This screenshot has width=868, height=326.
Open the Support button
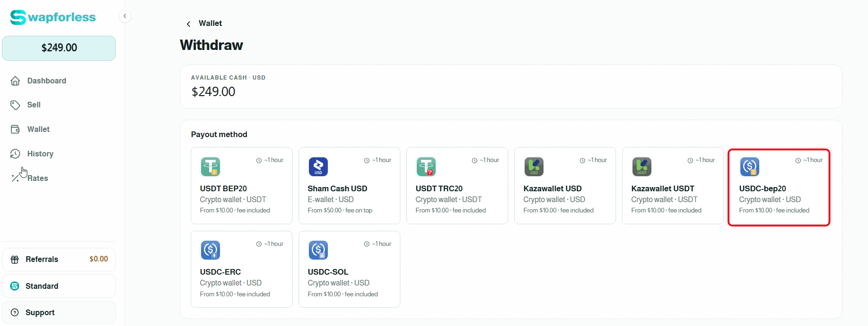click(59, 313)
